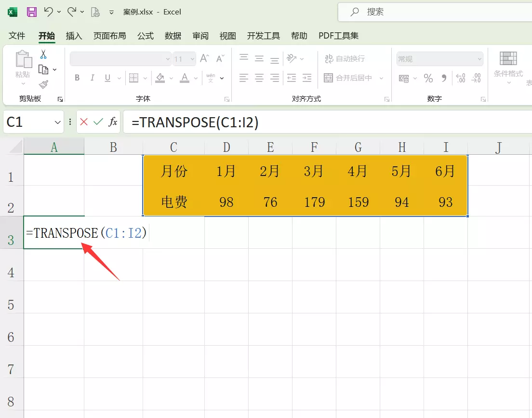Click the Increase Decimal icon
Image resolution: width=532 pixels, height=418 pixels.
[x=460, y=79]
